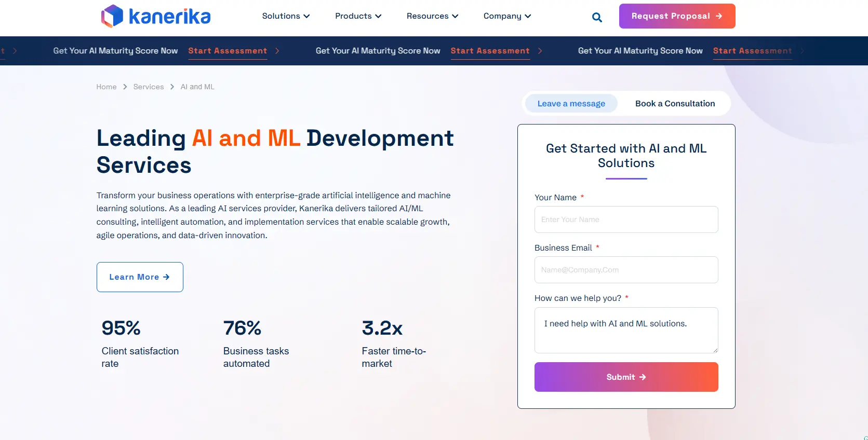
Task: Open the Company dropdown
Action: coord(507,16)
